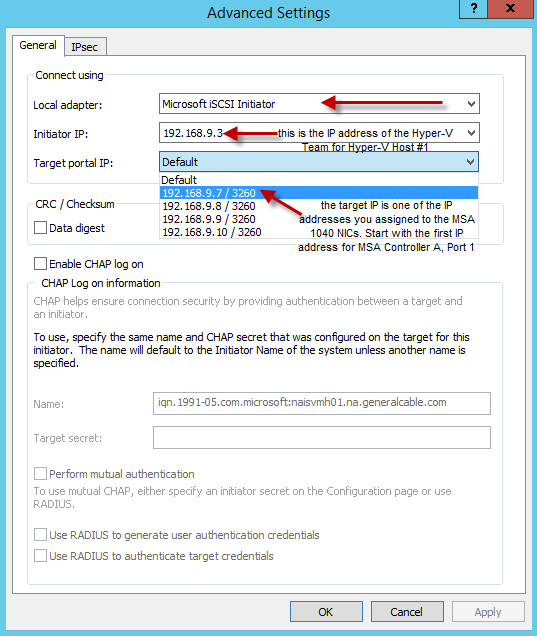Enable the Data digest checkbox

click(x=40, y=228)
